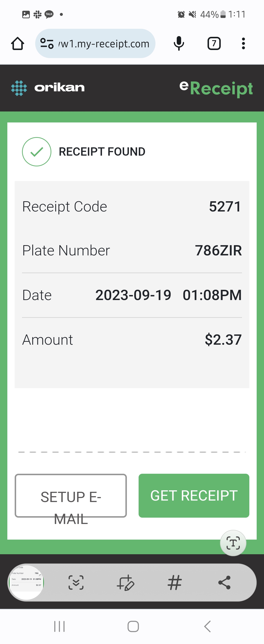Click the eReceipt header logo

pos(216,88)
